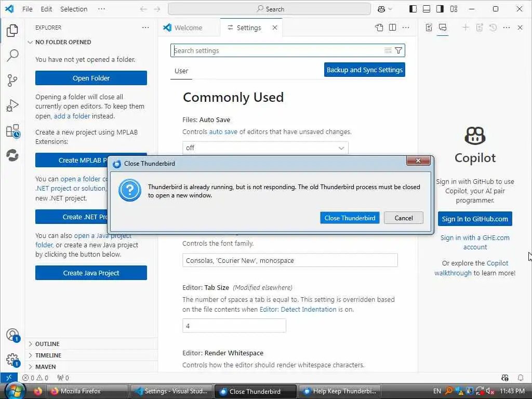Click the remote window status bar icon
Screen dimensions: 532x399
tap(9, 378)
